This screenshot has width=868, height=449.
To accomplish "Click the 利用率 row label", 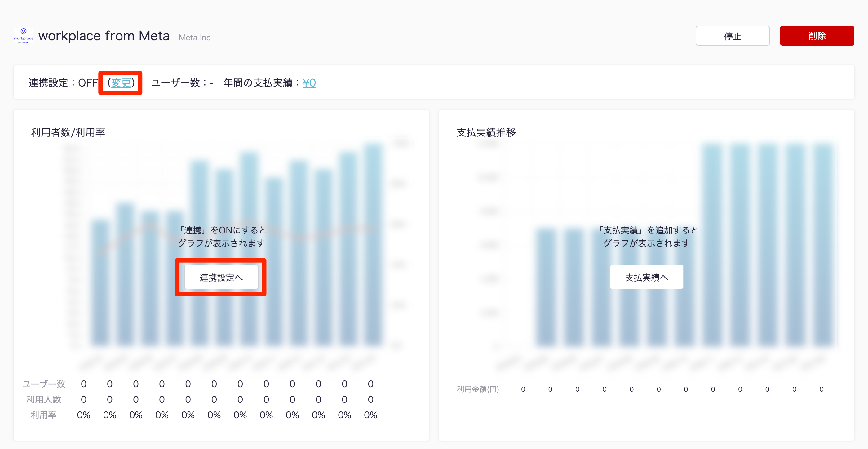I will [43, 415].
